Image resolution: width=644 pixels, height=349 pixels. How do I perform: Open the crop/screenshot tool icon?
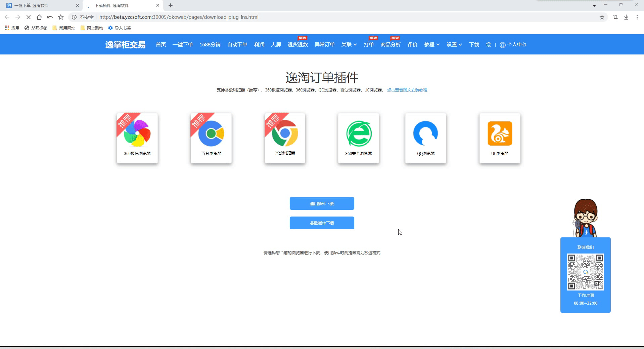click(615, 17)
